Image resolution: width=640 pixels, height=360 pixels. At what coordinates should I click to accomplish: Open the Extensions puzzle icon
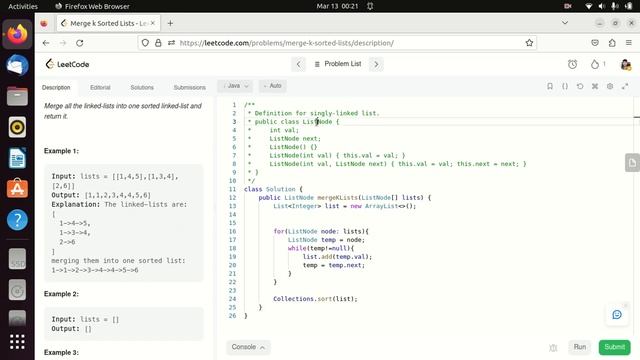pos(612,43)
